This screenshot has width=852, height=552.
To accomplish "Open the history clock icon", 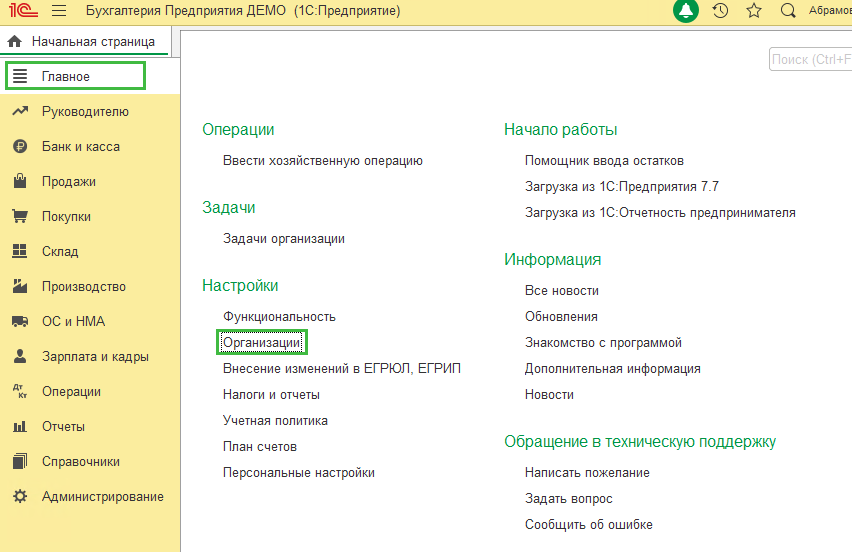I will (720, 10).
